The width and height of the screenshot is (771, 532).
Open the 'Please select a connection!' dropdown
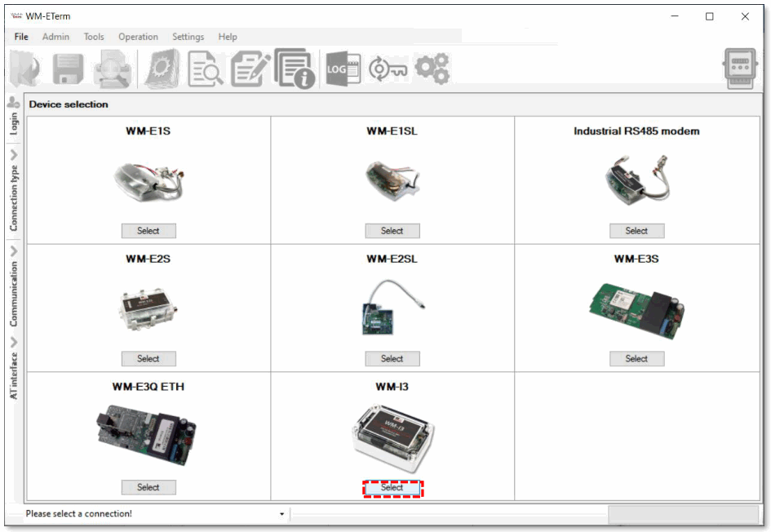click(281, 514)
